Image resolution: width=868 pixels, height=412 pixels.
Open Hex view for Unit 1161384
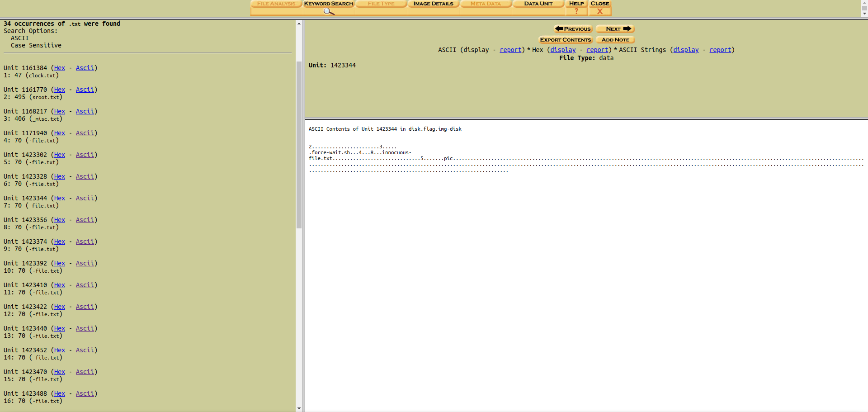click(60, 68)
